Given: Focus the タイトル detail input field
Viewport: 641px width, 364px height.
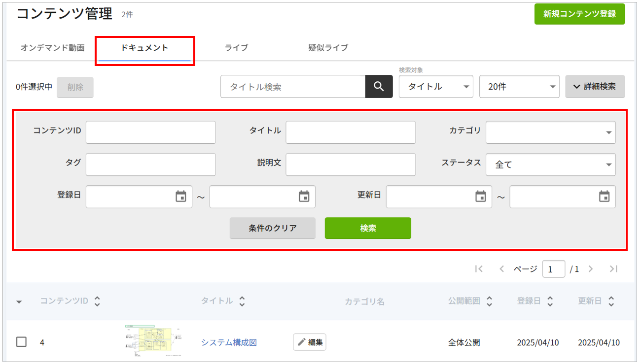Looking at the screenshot, I should (x=351, y=132).
